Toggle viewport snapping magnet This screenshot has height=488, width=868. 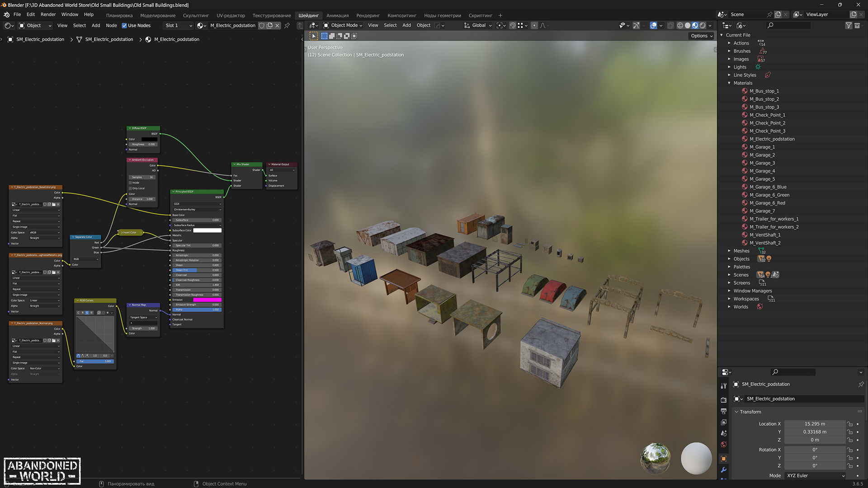[513, 26]
